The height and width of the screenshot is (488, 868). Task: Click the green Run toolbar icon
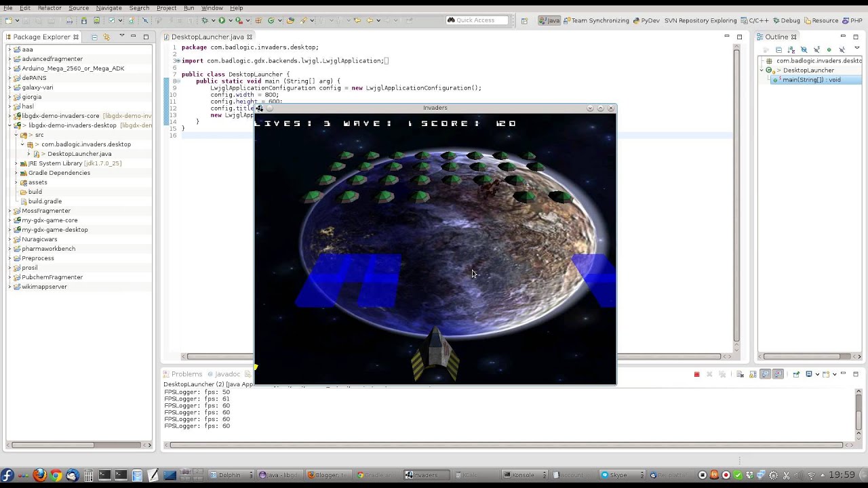222,20
